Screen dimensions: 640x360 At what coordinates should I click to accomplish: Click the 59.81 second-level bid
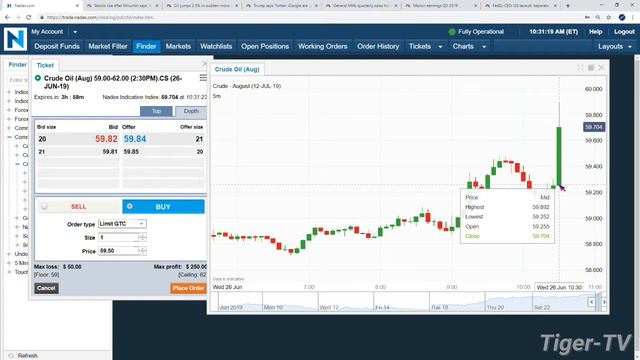point(110,151)
